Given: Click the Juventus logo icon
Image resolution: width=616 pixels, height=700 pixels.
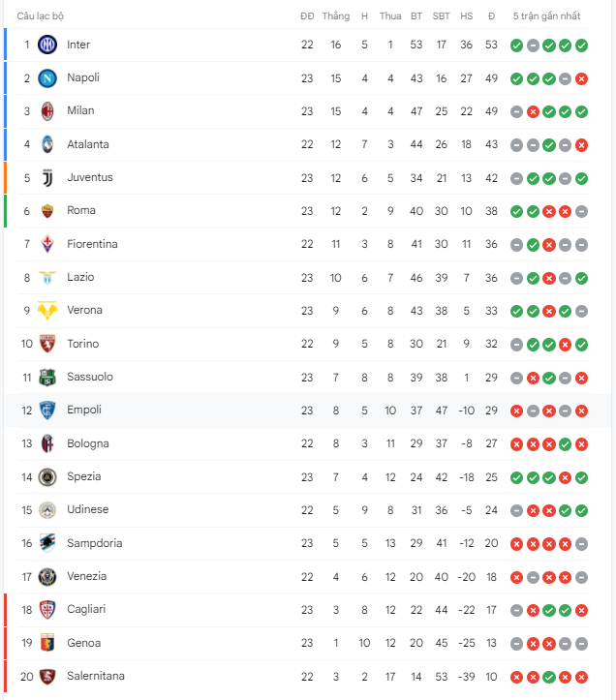Looking at the screenshot, I should pyautogui.click(x=47, y=178).
